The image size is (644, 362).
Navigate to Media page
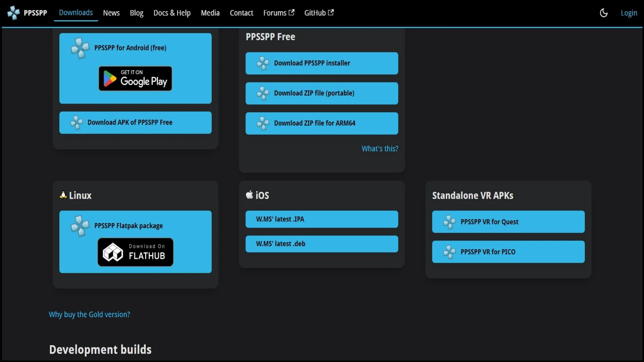click(x=210, y=13)
